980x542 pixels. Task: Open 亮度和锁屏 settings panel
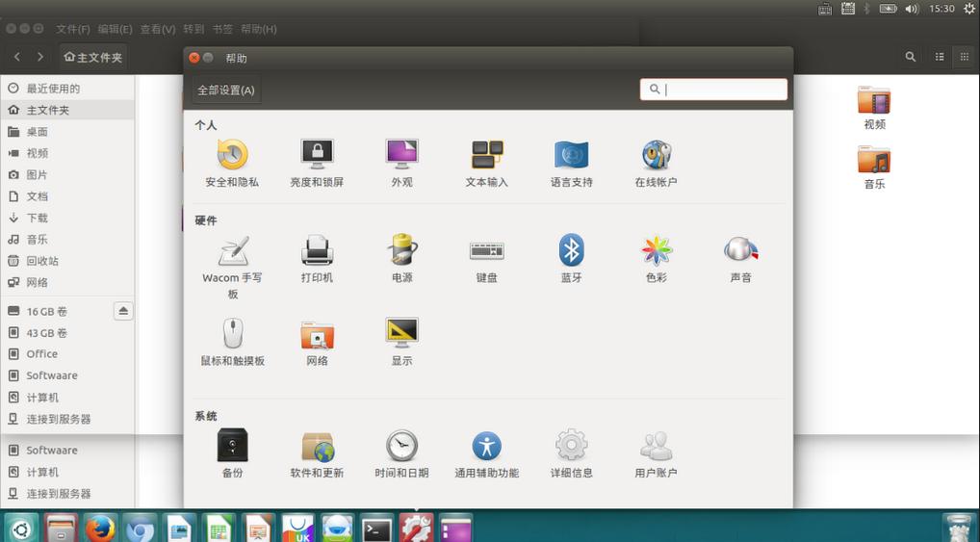(317, 156)
